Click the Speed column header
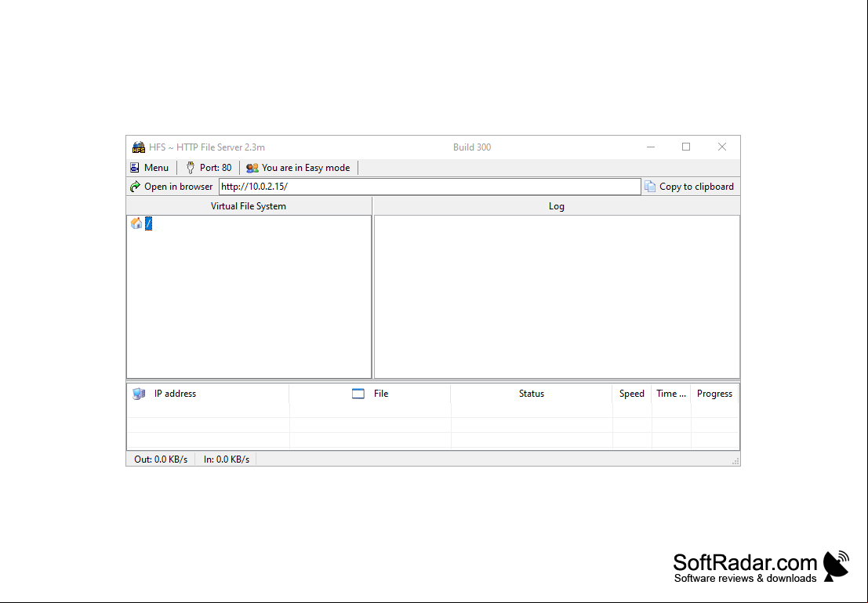This screenshot has height=603, width=868. (632, 394)
